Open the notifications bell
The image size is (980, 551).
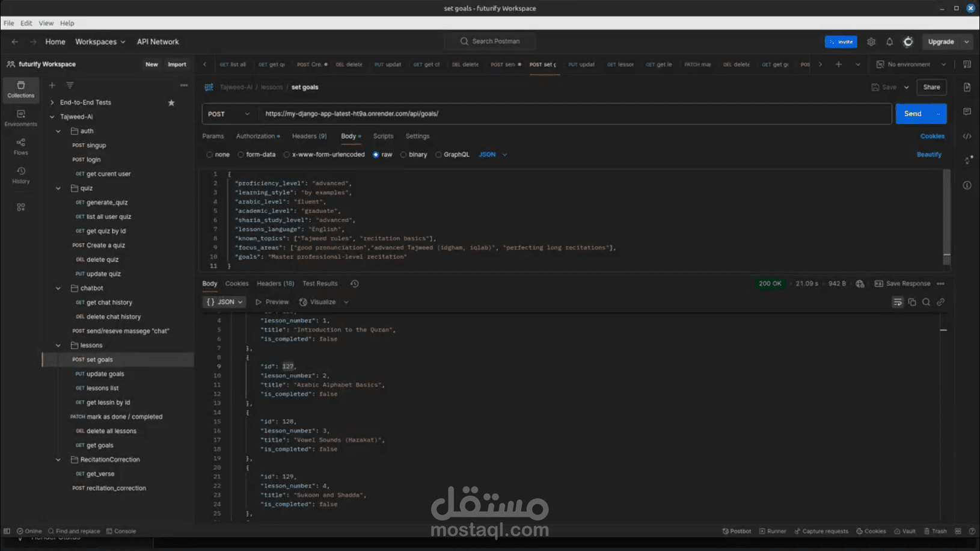(889, 42)
